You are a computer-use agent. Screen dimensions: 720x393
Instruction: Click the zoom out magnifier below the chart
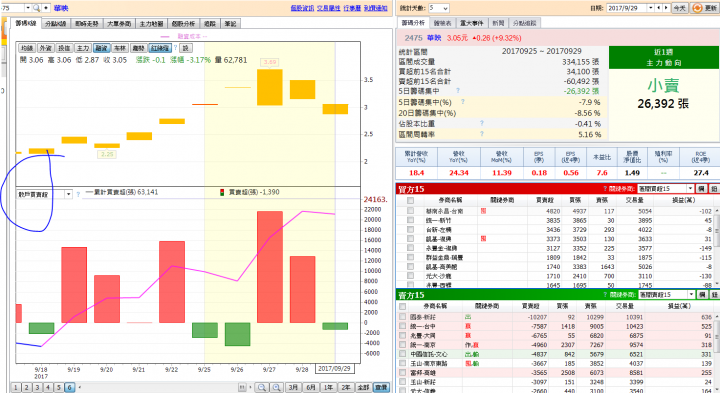(262, 387)
